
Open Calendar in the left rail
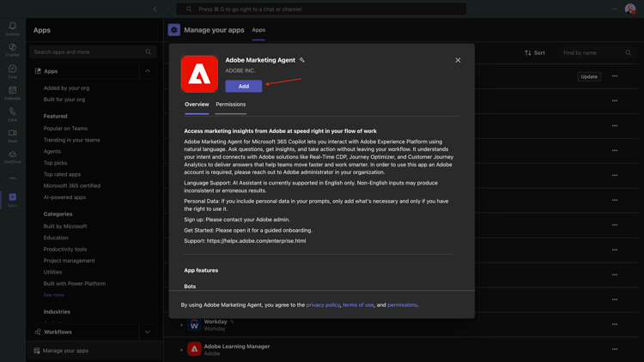coord(13,90)
